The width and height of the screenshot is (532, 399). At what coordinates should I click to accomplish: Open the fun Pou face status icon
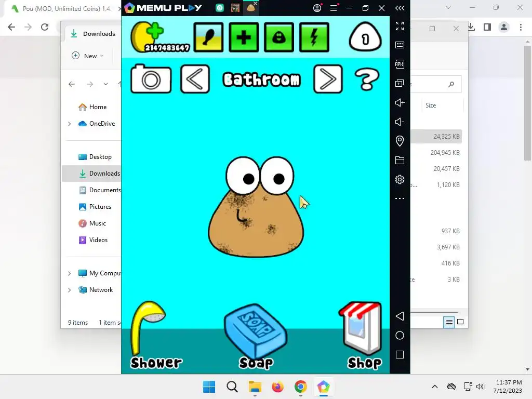coord(279,37)
